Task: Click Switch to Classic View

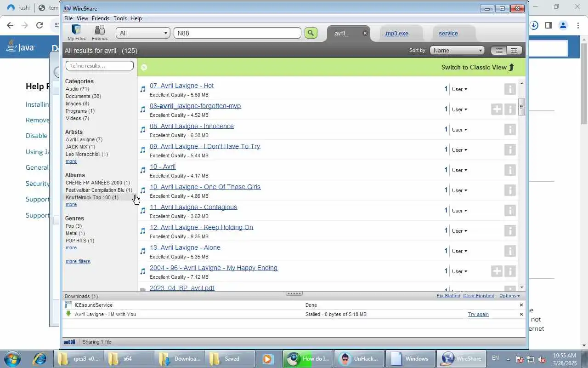Action: point(478,67)
